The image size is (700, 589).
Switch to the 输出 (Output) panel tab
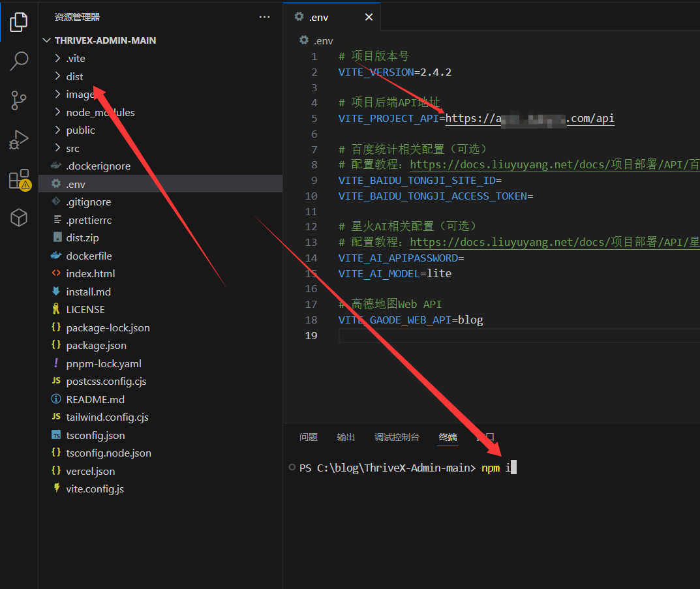346,437
